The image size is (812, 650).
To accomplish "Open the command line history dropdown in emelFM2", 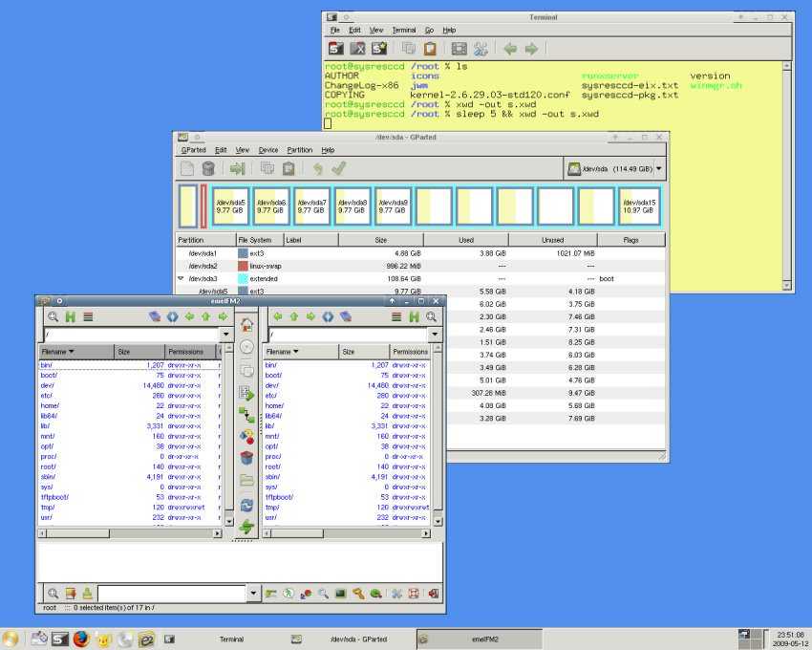I will pos(253,594).
